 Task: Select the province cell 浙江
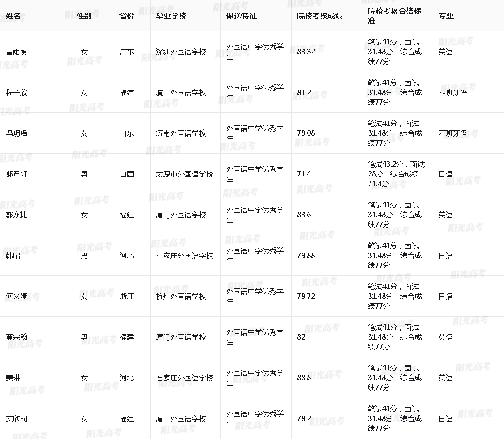point(127,297)
